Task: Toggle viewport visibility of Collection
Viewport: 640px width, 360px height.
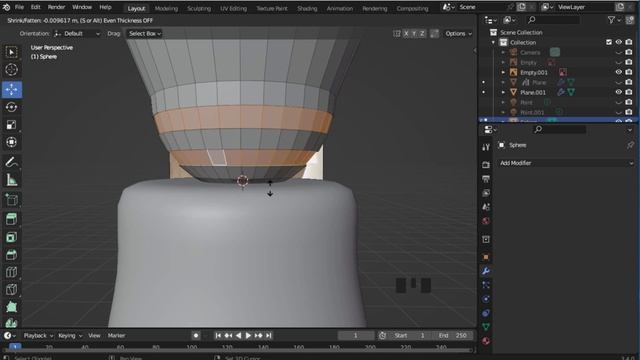Action: tap(619, 42)
